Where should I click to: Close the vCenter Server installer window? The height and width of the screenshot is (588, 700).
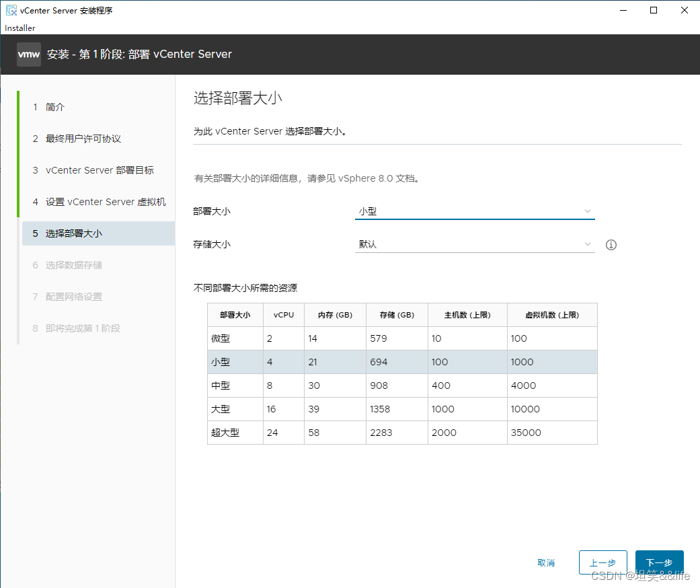pyautogui.click(x=684, y=10)
